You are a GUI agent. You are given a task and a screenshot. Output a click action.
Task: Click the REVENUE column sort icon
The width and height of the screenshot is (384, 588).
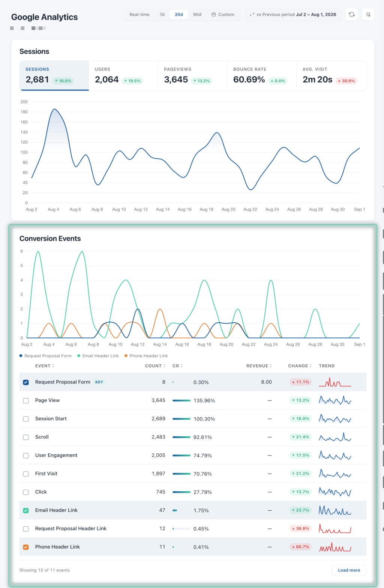[271, 366]
